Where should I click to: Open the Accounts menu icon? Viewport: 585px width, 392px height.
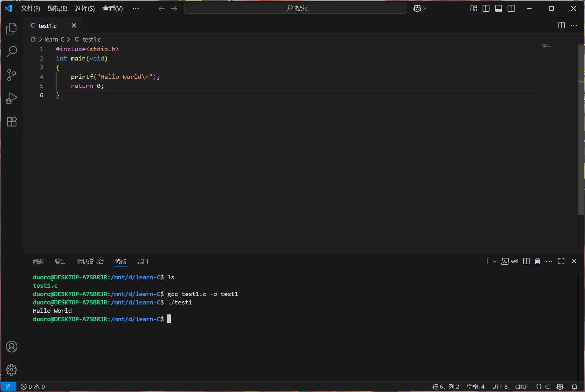click(x=12, y=347)
